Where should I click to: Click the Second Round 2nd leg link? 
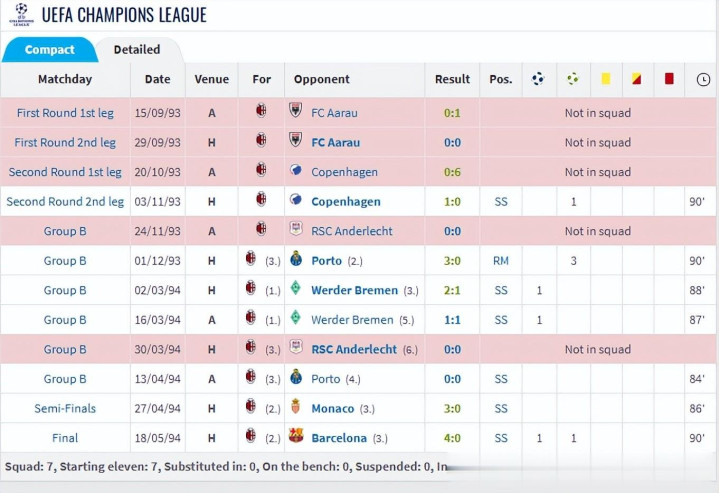pos(65,202)
